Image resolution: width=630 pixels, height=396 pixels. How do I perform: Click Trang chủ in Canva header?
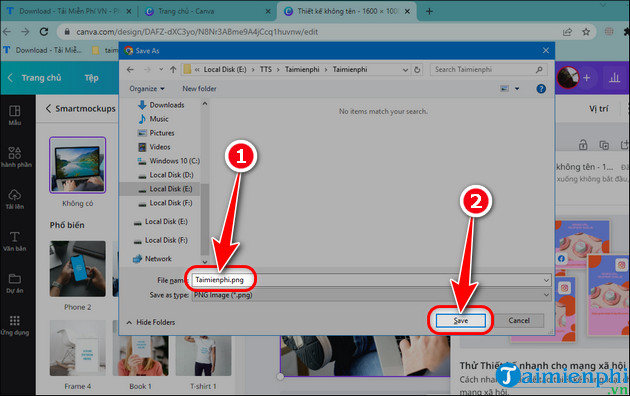pos(41,78)
